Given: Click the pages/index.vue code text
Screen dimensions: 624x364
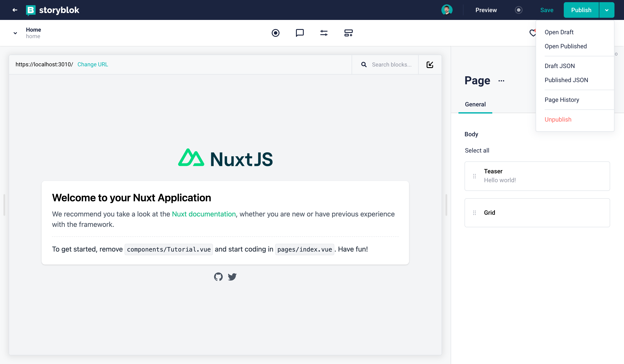Looking at the screenshot, I should coord(305,249).
